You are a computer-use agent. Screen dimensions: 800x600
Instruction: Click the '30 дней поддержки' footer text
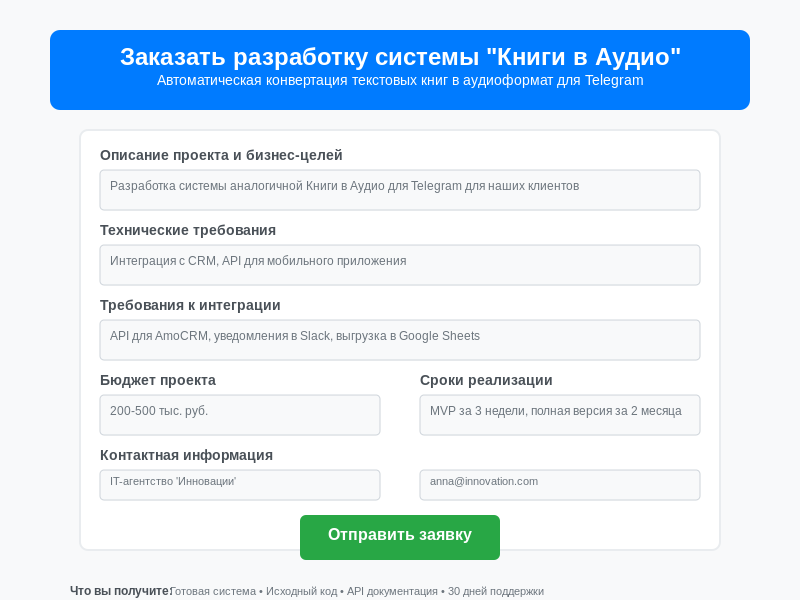point(496,591)
